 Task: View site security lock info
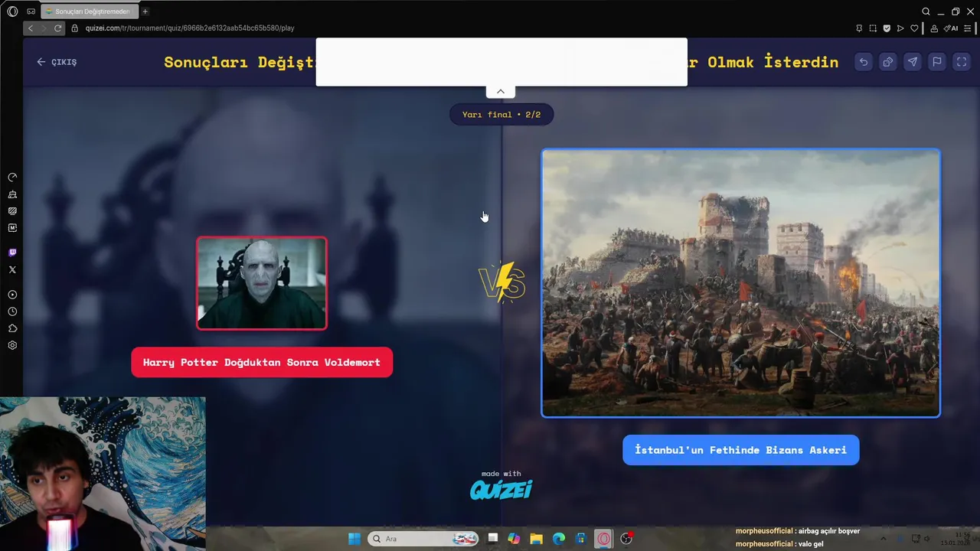click(x=75, y=28)
